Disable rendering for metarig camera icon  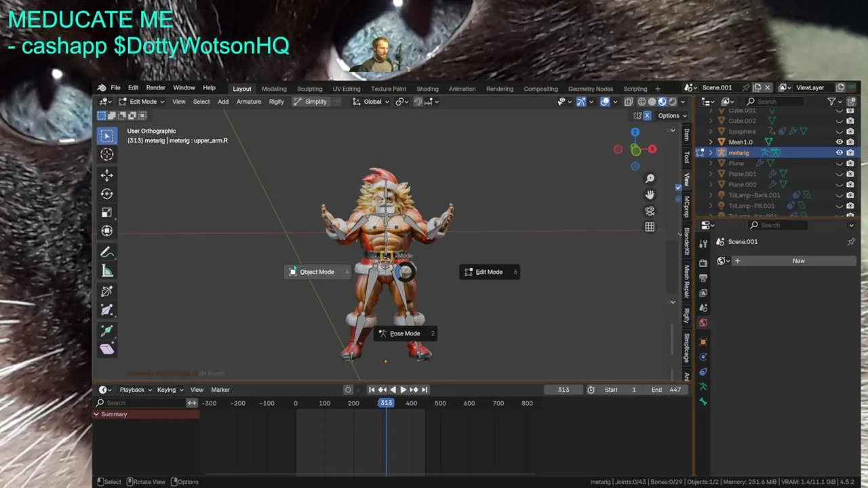point(850,152)
